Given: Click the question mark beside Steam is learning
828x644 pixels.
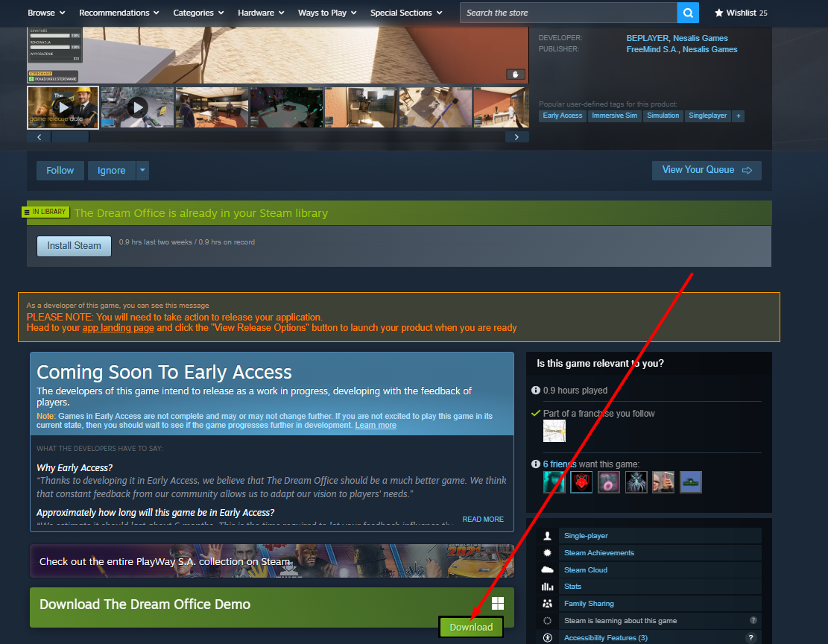Looking at the screenshot, I should click(x=753, y=620).
